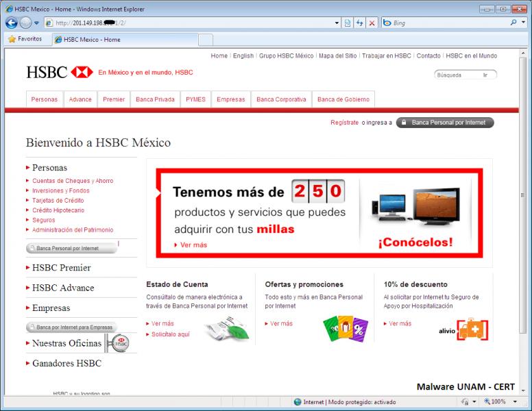This screenshot has height=411, width=532.
Task: Select the Empresas navigation tab
Action: (231, 99)
